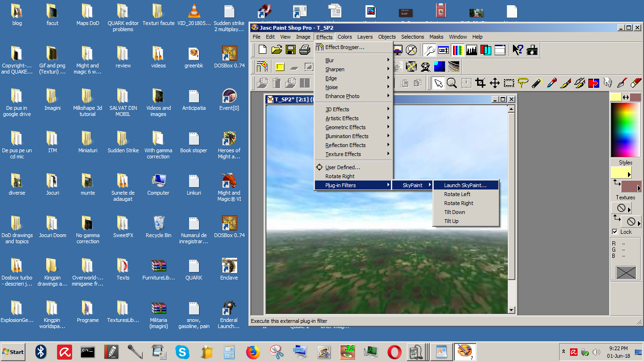Select the Color Replacer tool
This screenshot has height=362, width=644.
point(594,83)
